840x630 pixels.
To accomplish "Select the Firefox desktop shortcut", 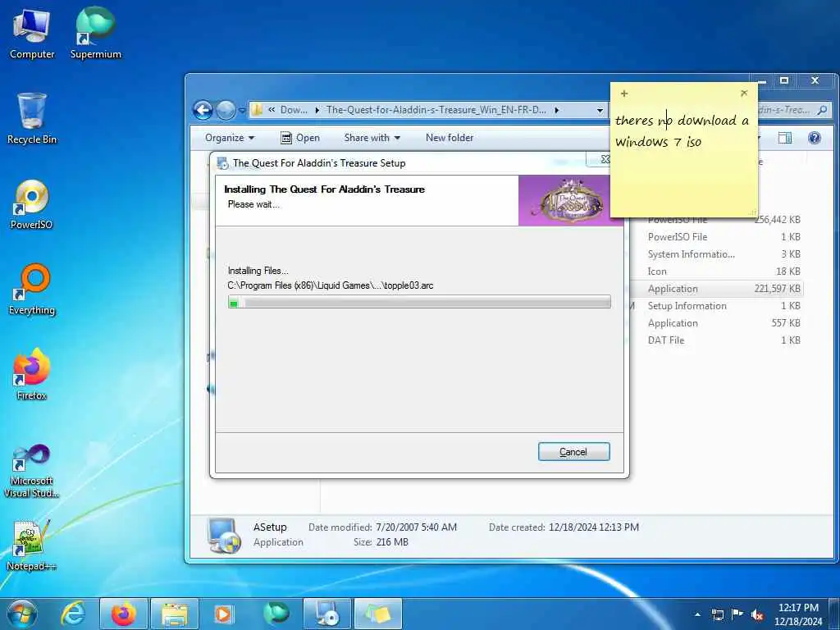I will pyautogui.click(x=32, y=374).
